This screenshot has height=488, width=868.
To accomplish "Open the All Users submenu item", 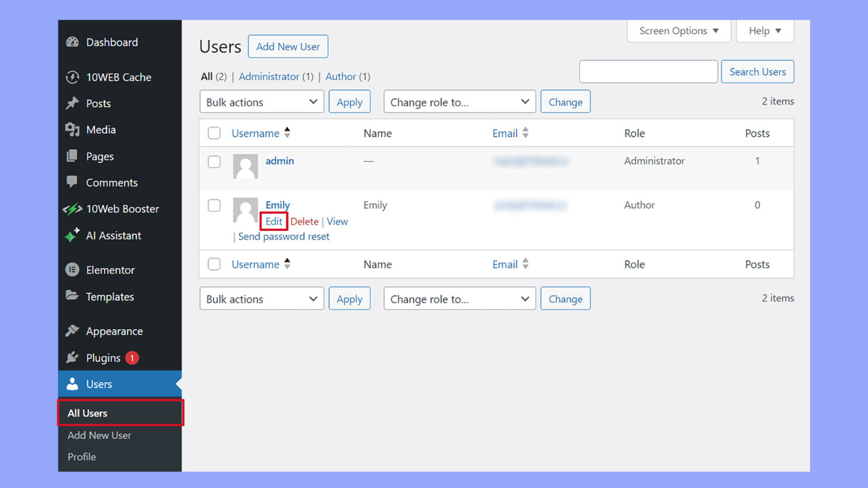I will [87, 413].
